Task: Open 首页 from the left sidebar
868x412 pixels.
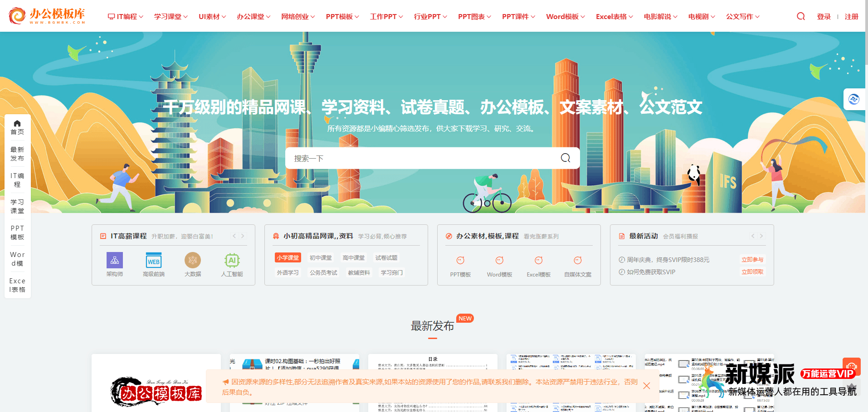Action: [17, 126]
